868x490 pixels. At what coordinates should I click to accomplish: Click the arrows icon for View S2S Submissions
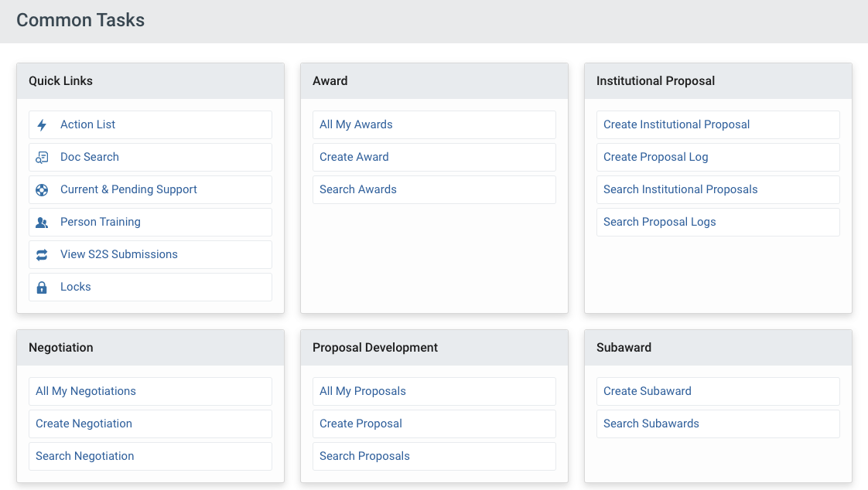[x=42, y=254]
